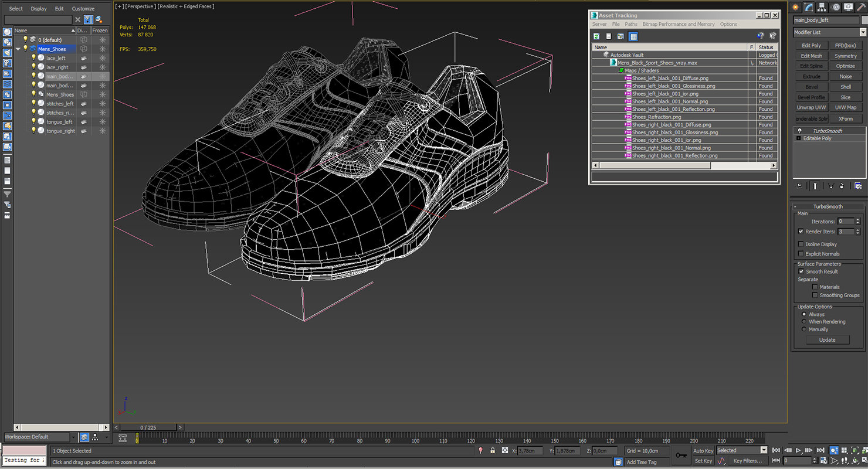Click the large key icon for Set Keys

click(680, 455)
